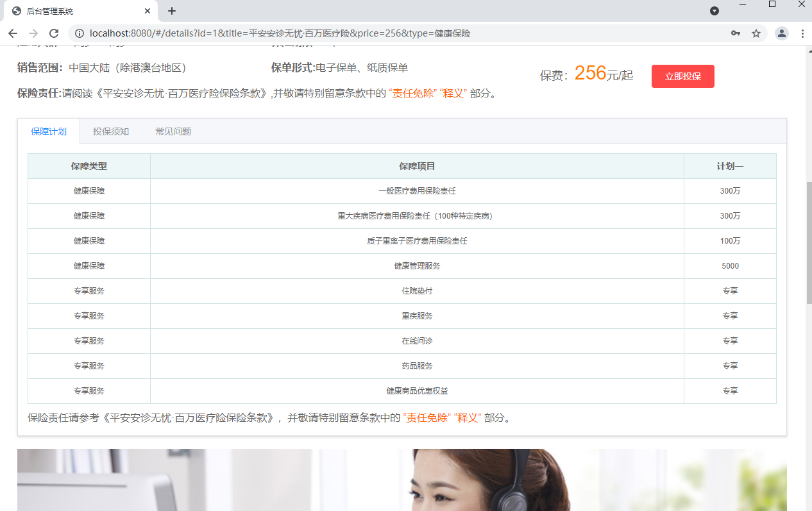The width and height of the screenshot is (812, 511).
Task: Select the 一般医疗费用保险责任 cell
Action: pyautogui.click(x=417, y=191)
